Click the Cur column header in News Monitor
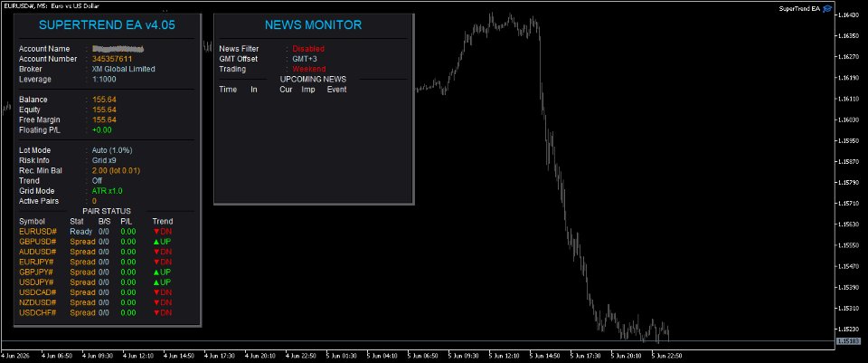 (286, 90)
